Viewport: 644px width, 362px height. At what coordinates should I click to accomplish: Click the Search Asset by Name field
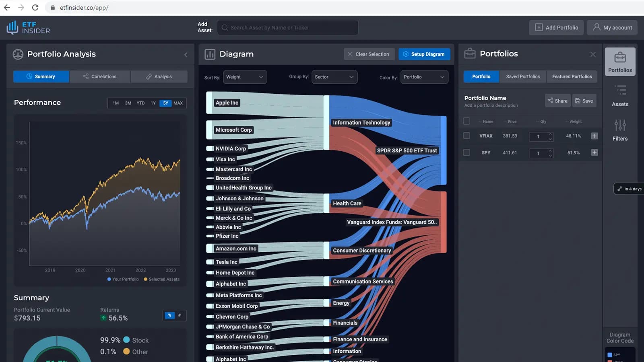287,27
